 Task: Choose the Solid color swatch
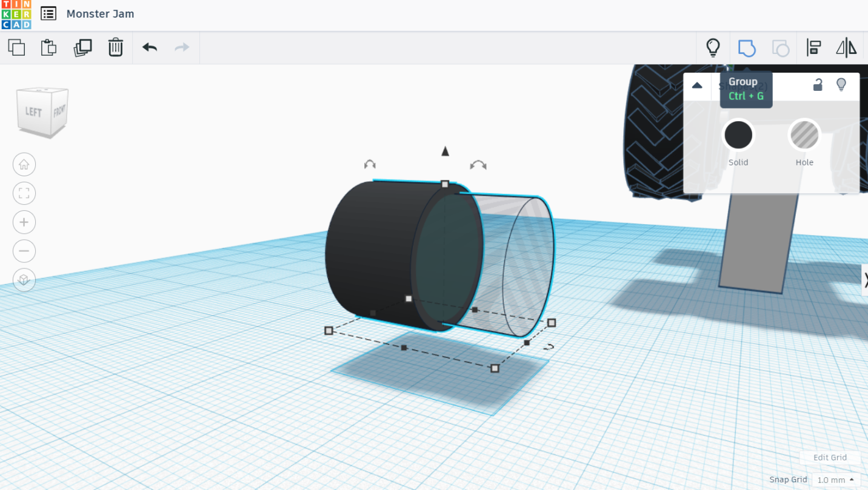738,135
